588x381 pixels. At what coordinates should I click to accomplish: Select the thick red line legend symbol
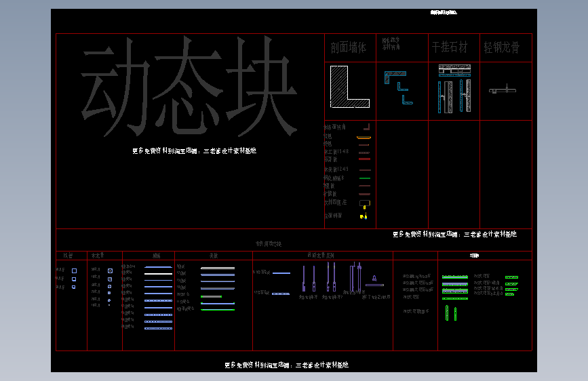(x=364, y=159)
